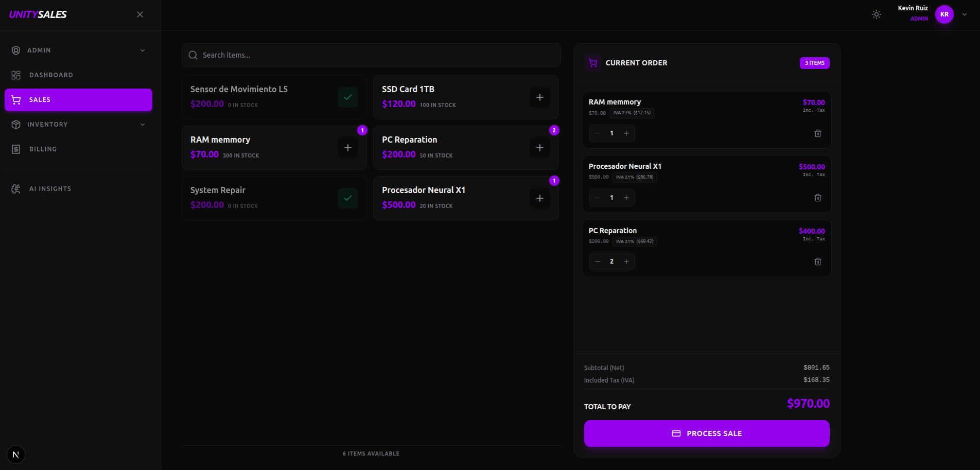Remove Procesador Neural X1 via trash icon
Screen dimensions: 980x470
pyautogui.click(x=817, y=198)
